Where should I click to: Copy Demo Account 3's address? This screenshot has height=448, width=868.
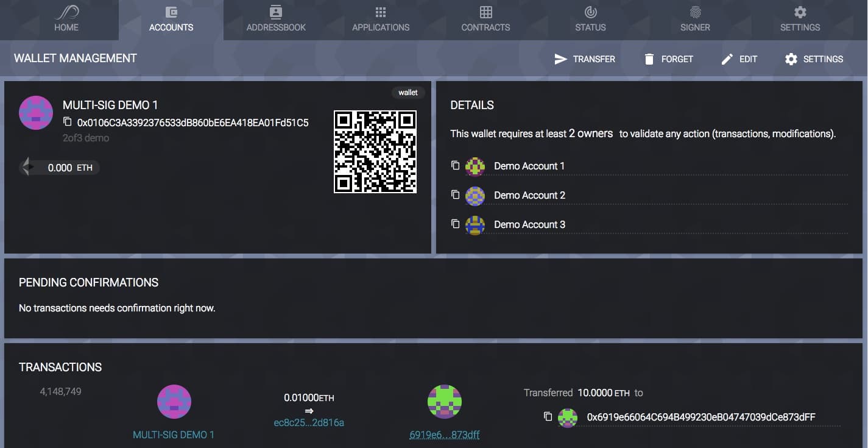click(x=456, y=224)
